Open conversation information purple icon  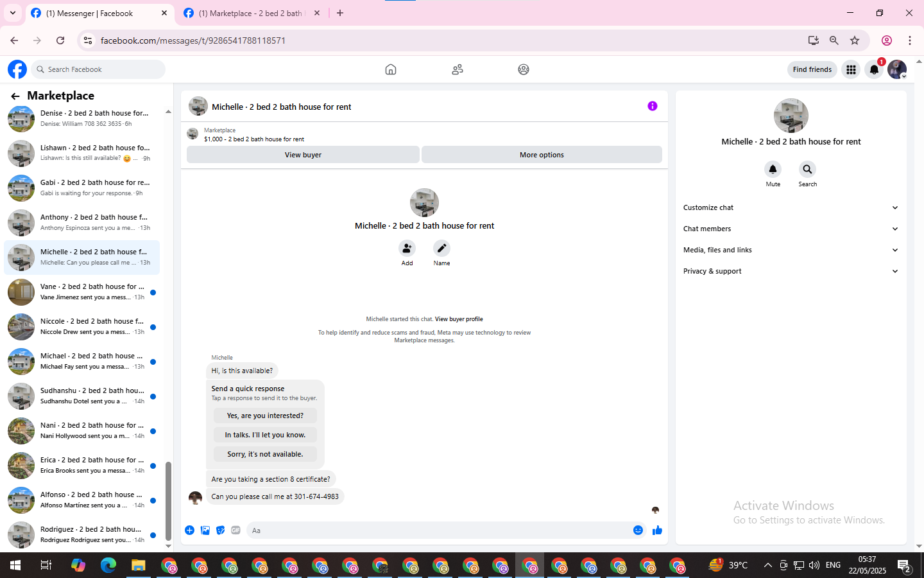[653, 106]
